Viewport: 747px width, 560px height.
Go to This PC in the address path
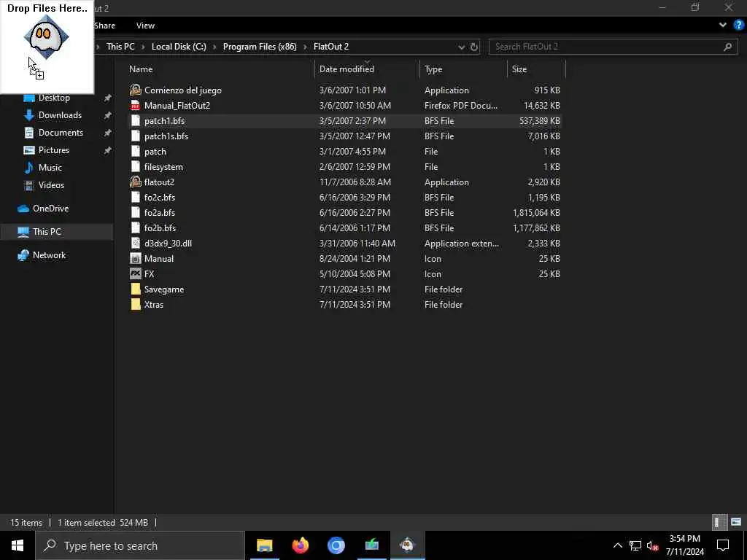120,47
